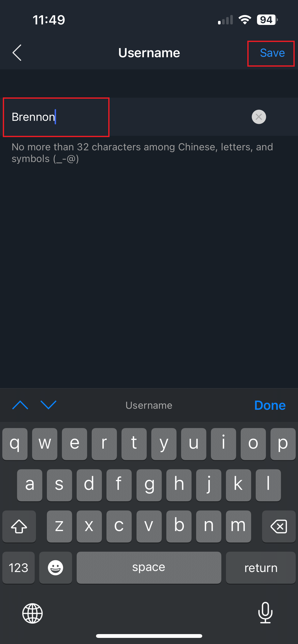Tap the letter g key
This screenshot has height=644, width=298.
pyautogui.click(x=149, y=485)
